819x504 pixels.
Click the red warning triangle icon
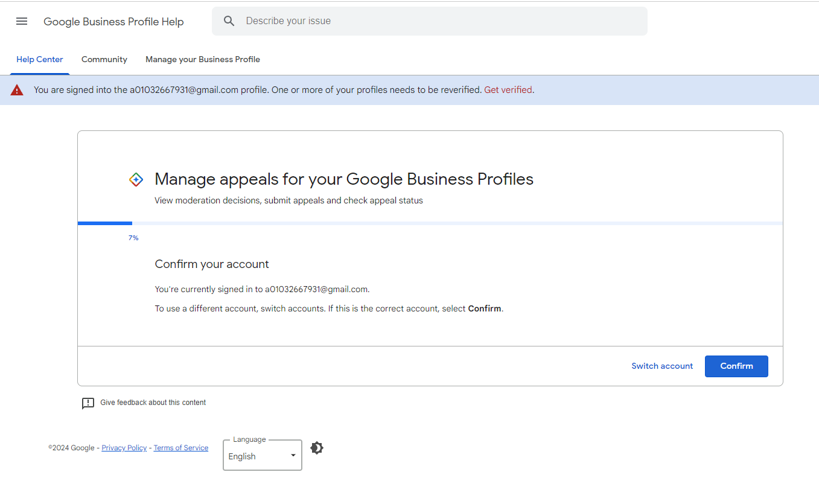click(x=17, y=90)
